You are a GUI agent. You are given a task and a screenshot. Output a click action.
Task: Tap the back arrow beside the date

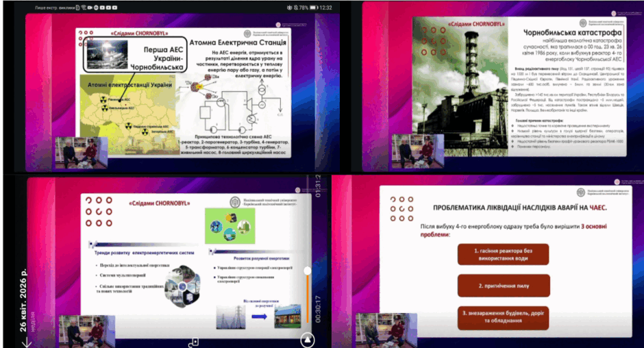[x=26, y=343]
